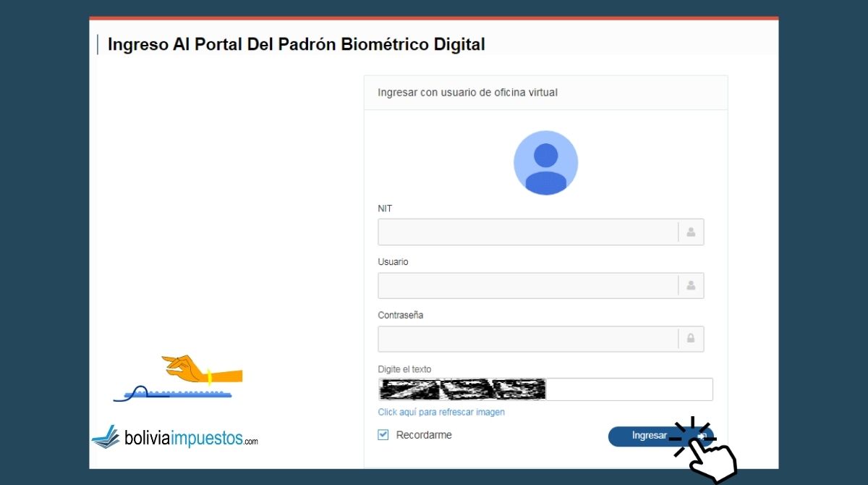This screenshot has height=485, width=868.
Task: Click 'Ingresar con usuario de oficina virtual' header
Action: pyautogui.click(x=467, y=93)
